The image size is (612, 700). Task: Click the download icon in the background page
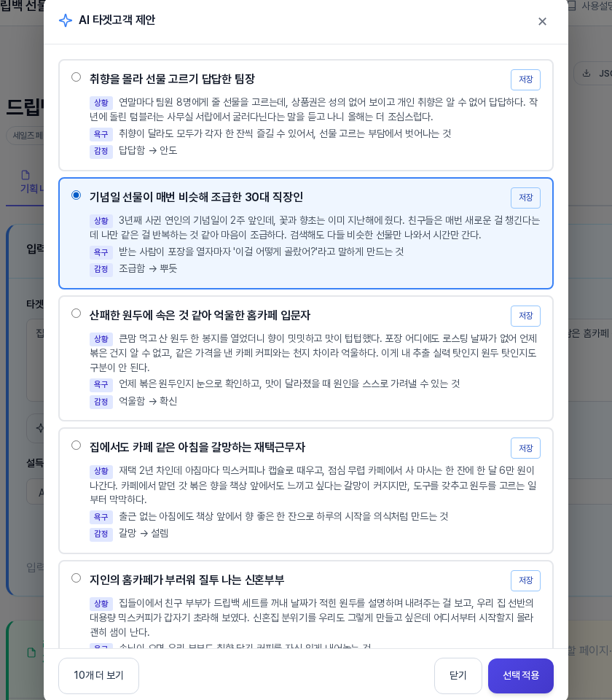tap(586, 73)
